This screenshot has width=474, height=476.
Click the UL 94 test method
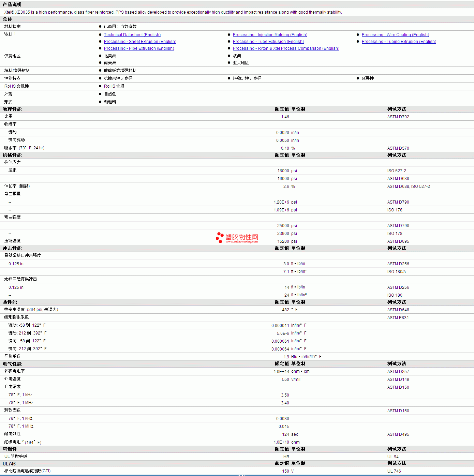(x=393, y=457)
